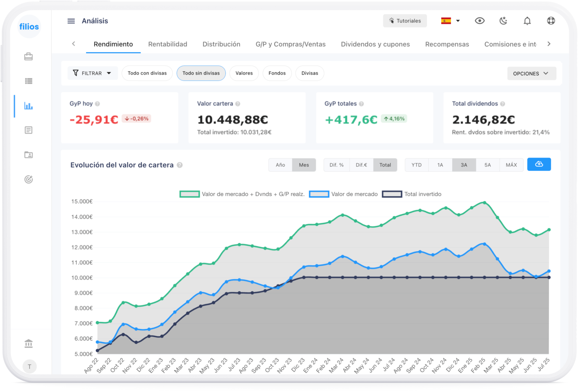Open the list view sidebar icon
The height and width of the screenshot is (392, 578).
(28, 81)
